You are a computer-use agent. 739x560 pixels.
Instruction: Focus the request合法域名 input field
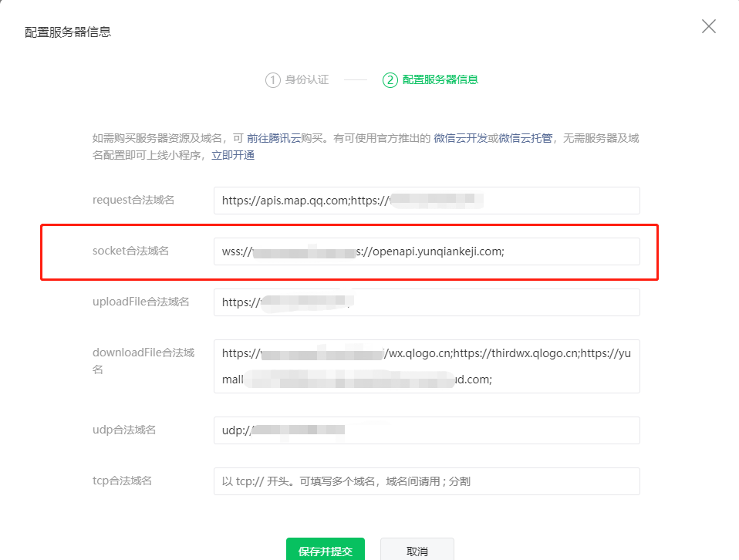click(427, 201)
